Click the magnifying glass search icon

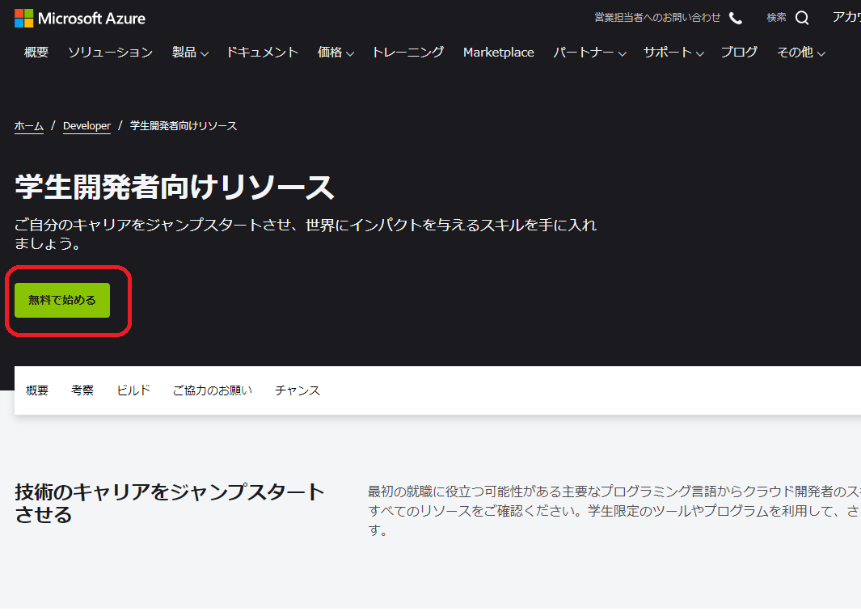[802, 18]
